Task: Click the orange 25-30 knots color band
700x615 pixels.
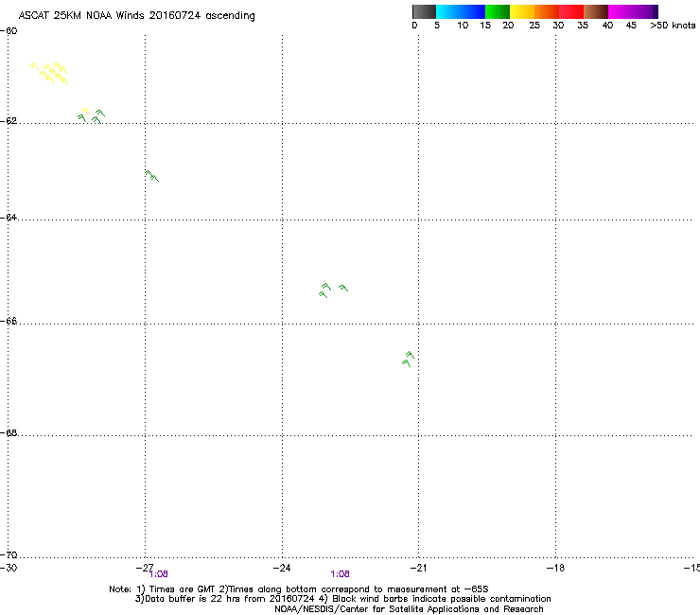Action: click(547, 11)
